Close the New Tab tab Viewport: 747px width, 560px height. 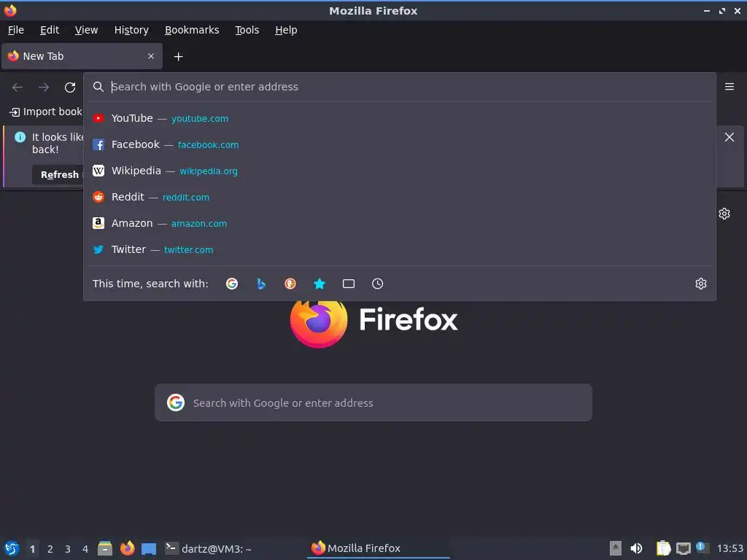pyautogui.click(x=151, y=56)
